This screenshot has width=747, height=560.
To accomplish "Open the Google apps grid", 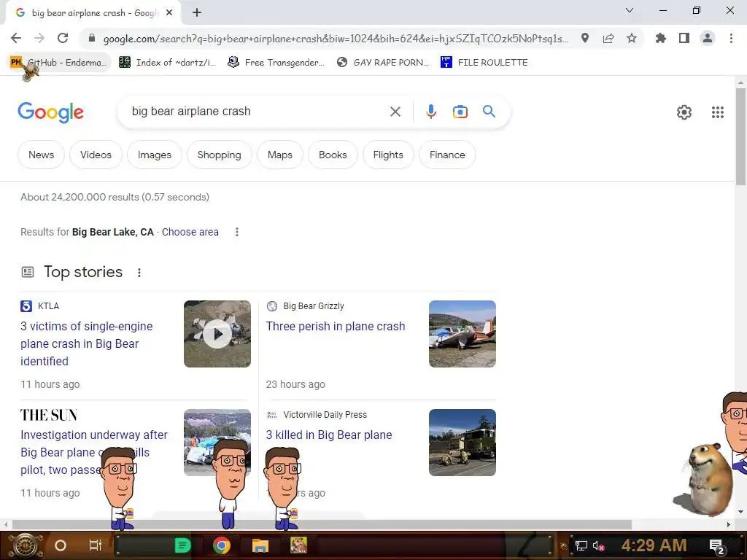I will click(x=718, y=112).
